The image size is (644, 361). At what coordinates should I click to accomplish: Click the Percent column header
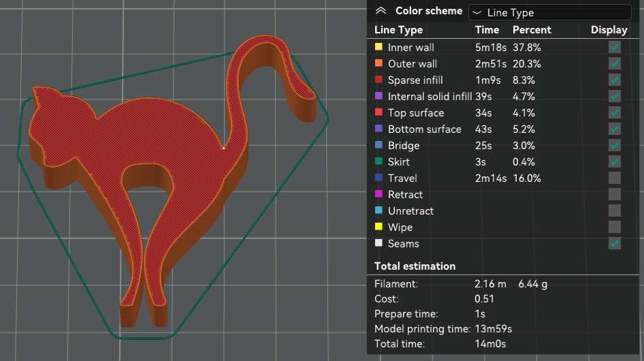tap(532, 30)
